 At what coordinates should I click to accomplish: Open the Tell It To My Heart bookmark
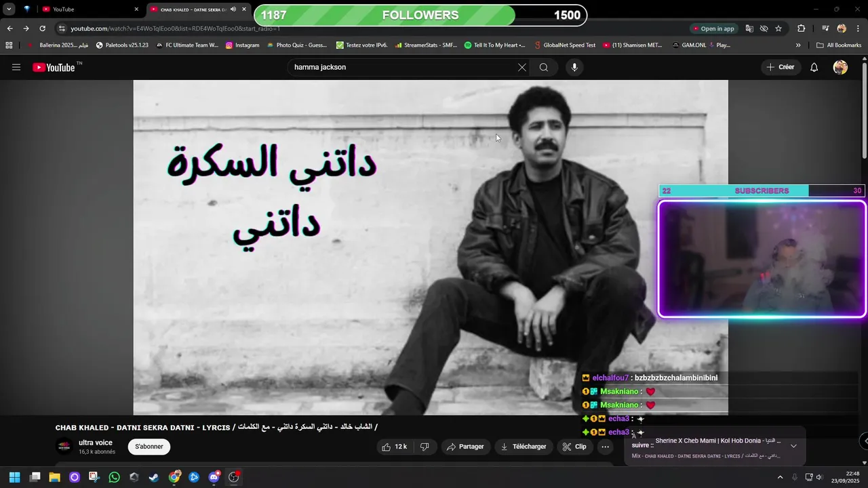coord(495,45)
